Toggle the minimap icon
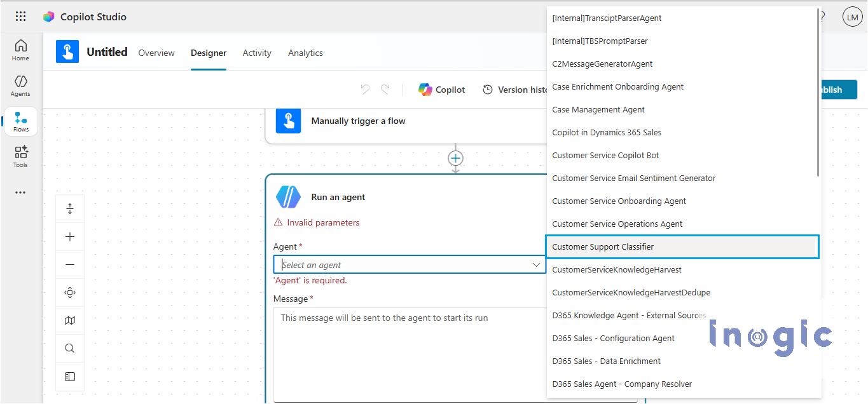 point(70,321)
